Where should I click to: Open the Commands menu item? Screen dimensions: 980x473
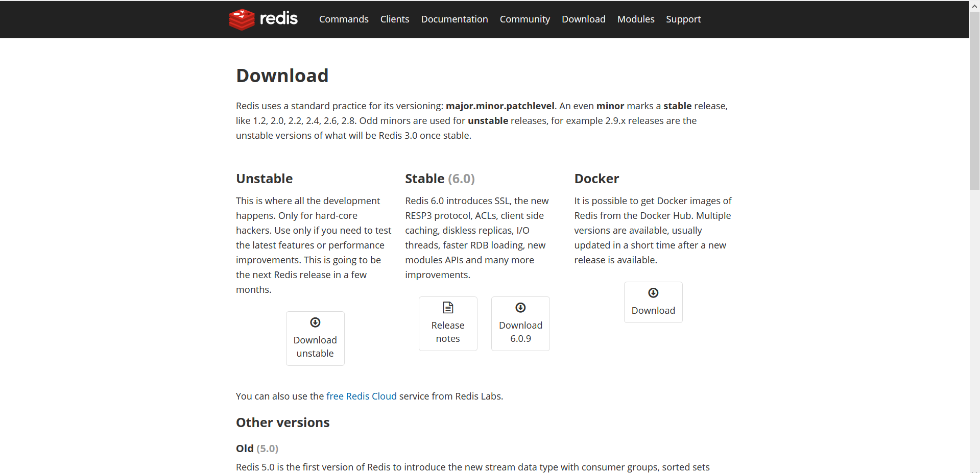pos(344,19)
